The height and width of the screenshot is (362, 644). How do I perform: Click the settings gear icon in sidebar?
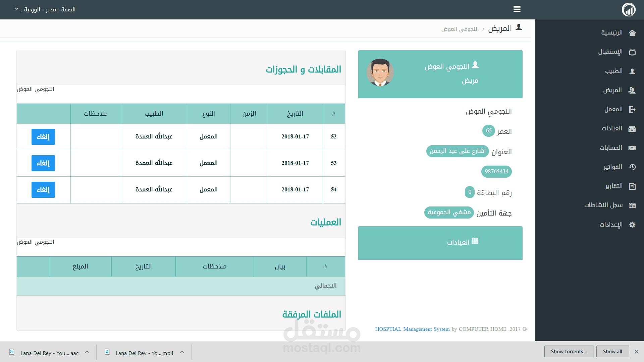632,225
